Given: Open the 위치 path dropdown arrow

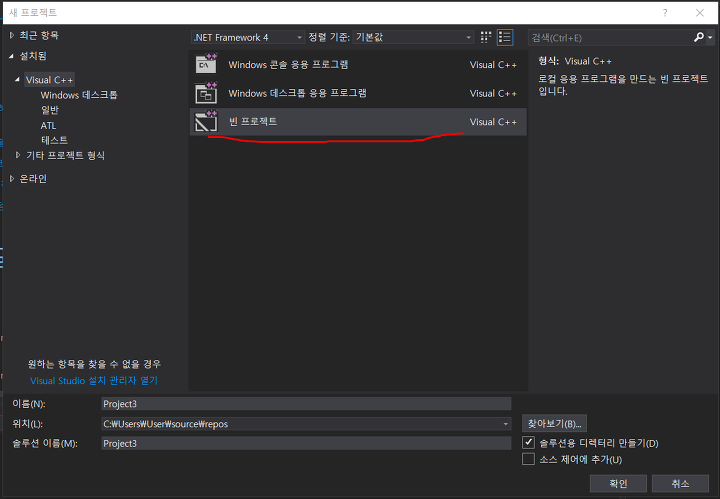Looking at the screenshot, I should tap(506, 424).
